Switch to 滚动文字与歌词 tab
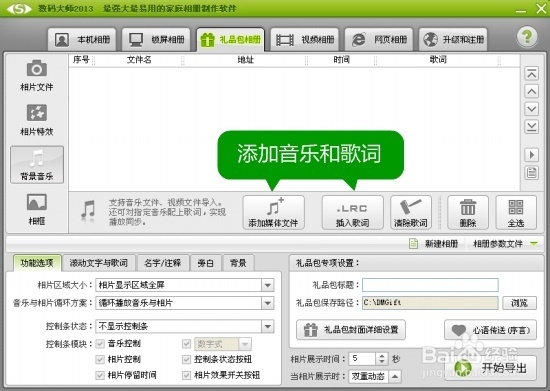 click(99, 263)
